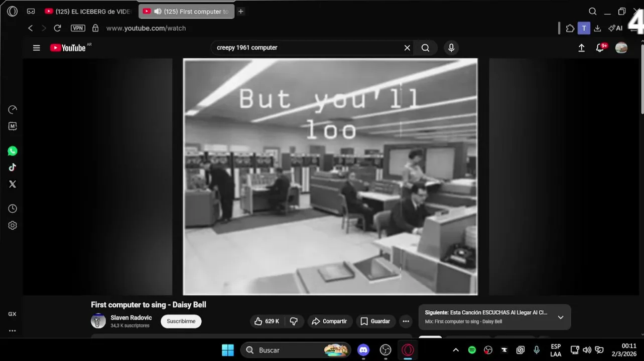This screenshot has width=644, height=361.
Task: Click the video title First computer to sing
Action: 149,305
